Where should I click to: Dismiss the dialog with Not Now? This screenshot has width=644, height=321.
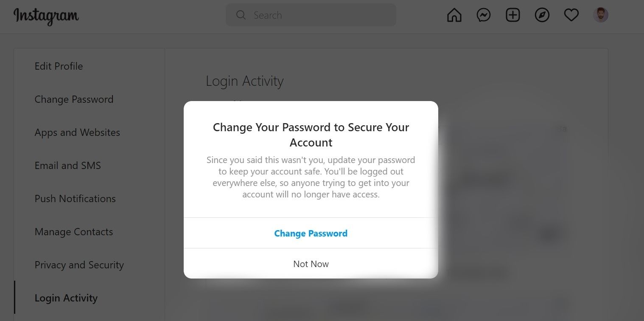click(311, 264)
